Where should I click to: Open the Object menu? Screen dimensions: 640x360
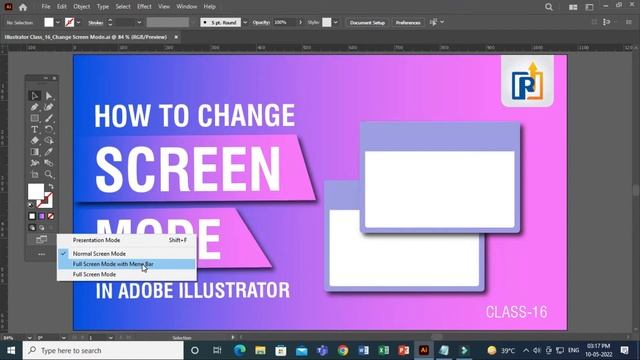[x=82, y=7]
